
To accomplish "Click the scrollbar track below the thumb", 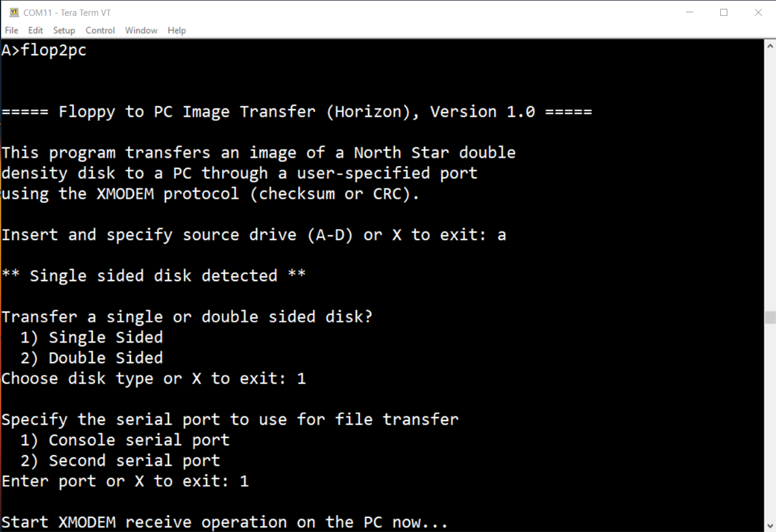I will pyautogui.click(x=771, y=422).
